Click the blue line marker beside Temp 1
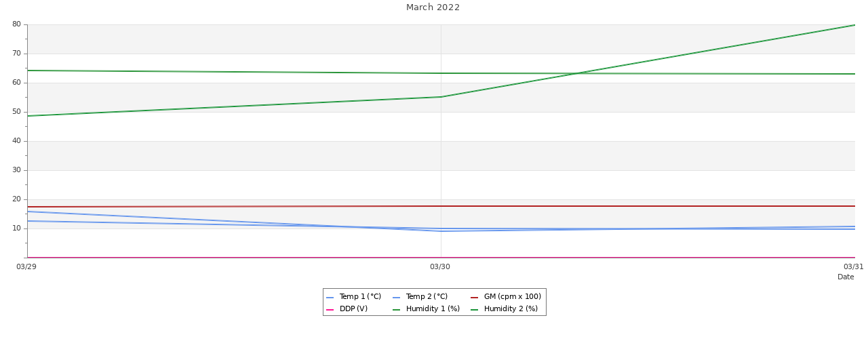This screenshot has height=339, width=868. tap(330, 298)
